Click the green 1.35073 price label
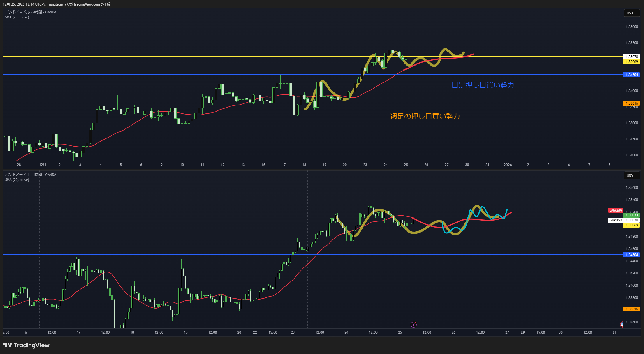 coord(631,215)
